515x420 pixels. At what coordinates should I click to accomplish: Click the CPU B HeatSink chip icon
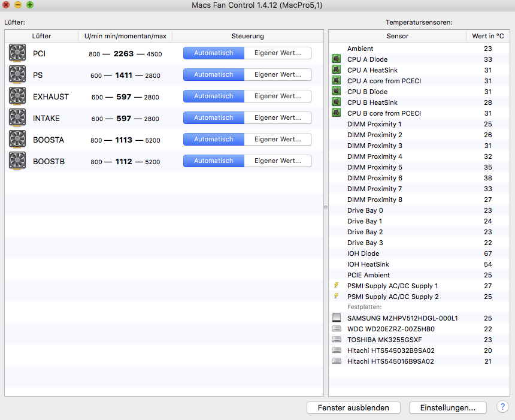pos(336,102)
